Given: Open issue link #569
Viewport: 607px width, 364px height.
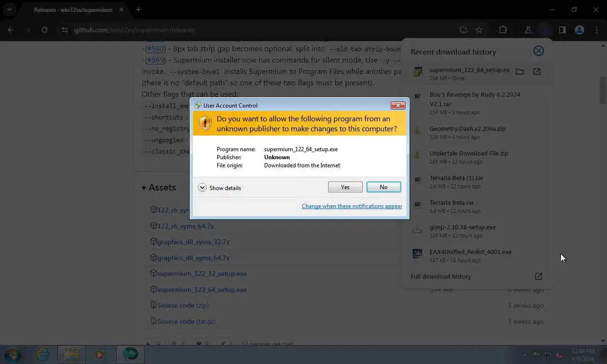Looking at the screenshot, I should coord(155,60).
